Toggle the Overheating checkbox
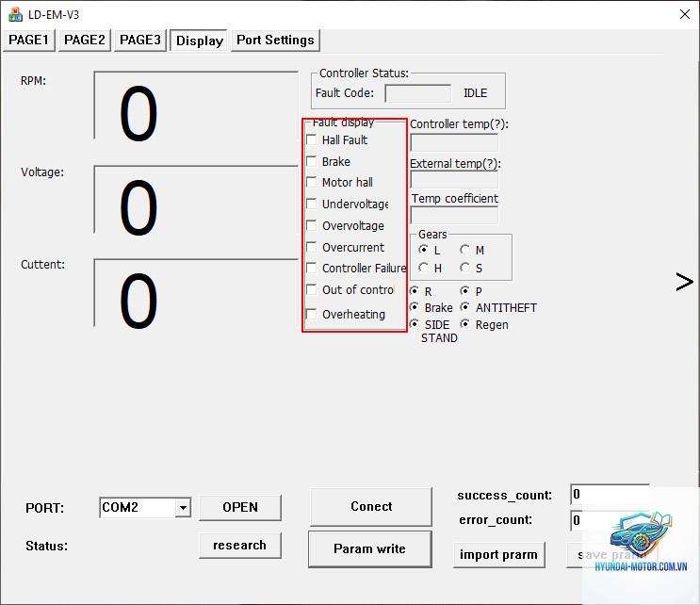700x605 pixels. coord(312,314)
